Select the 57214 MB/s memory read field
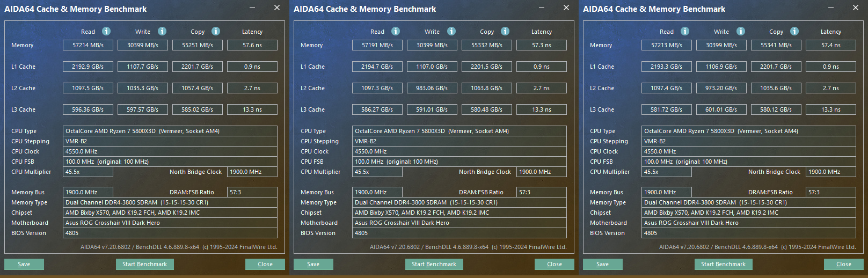 pyautogui.click(x=88, y=45)
